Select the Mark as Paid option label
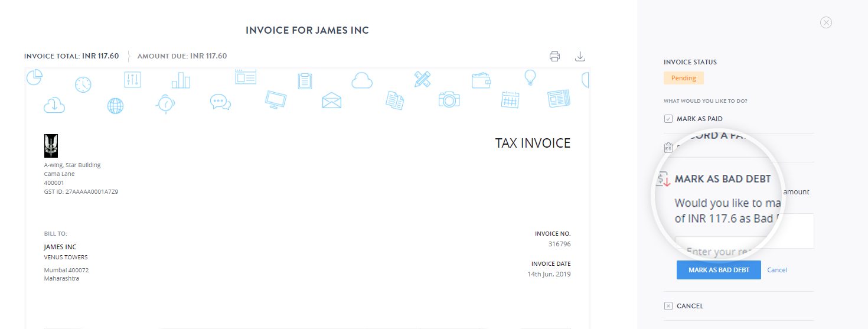The image size is (868, 329). (699, 119)
